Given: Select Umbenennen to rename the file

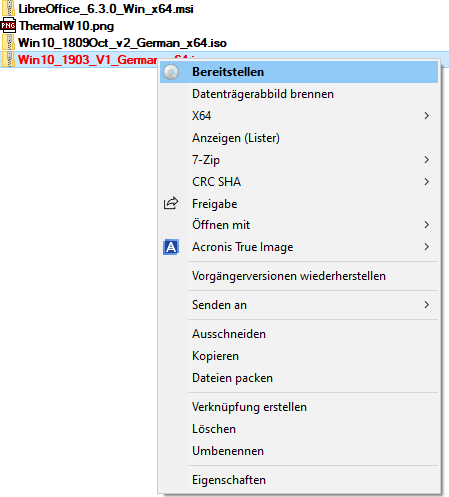Looking at the screenshot, I should coord(299,451).
